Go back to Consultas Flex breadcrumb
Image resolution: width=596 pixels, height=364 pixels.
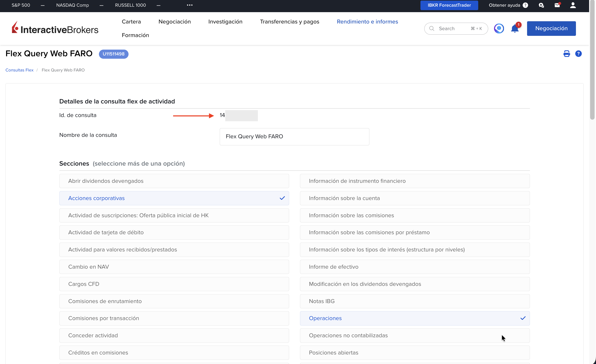pyautogui.click(x=19, y=70)
